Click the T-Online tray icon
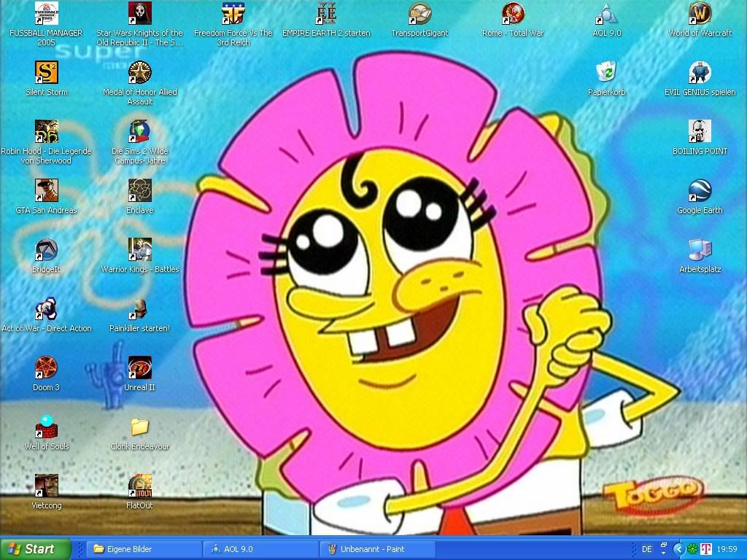The width and height of the screenshot is (747, 560). point(705,549)
